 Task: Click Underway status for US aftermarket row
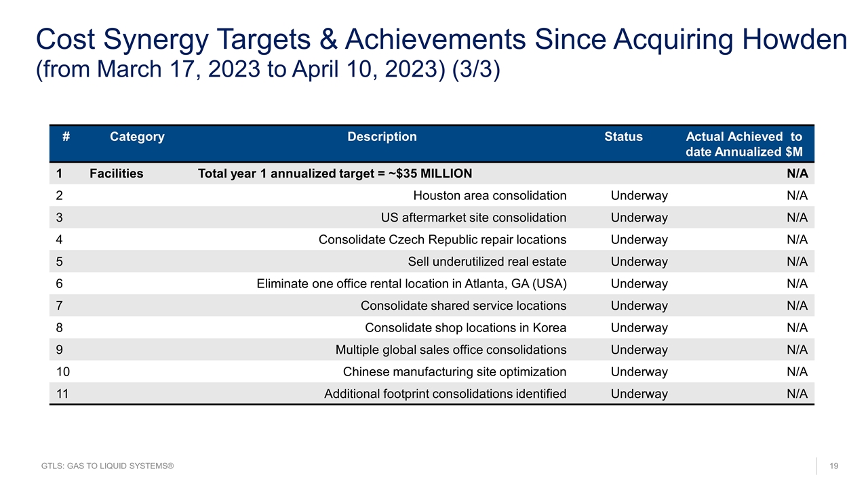tap(639, 218)
